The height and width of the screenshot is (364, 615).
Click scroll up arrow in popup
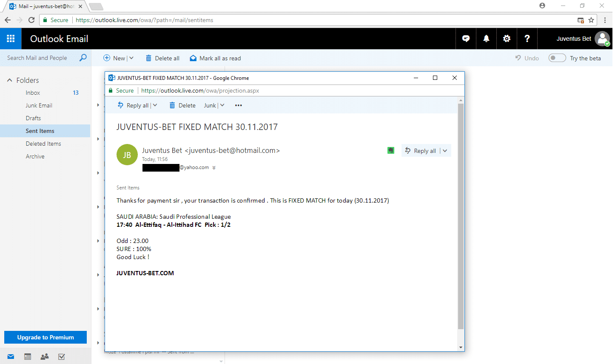[461, 101]
